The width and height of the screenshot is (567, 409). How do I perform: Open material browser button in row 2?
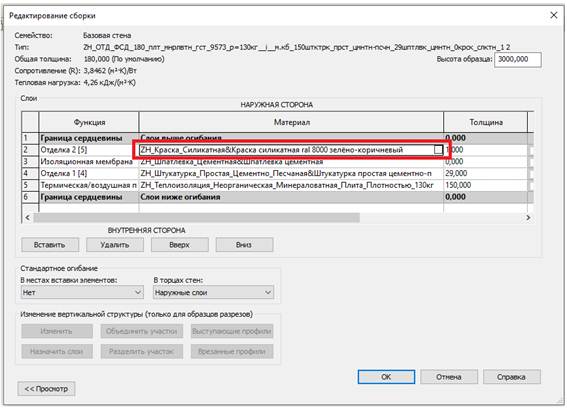(438, 150)
